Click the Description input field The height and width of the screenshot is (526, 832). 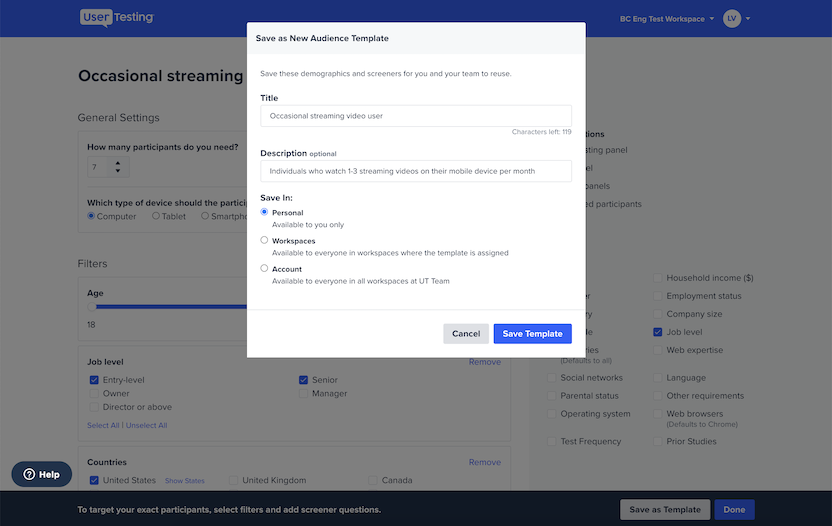415,171
